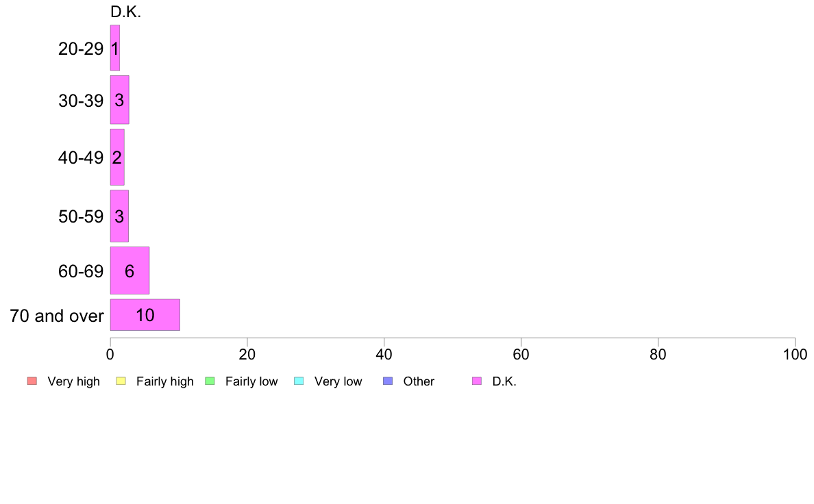The image size is (814, 504).
Task: Click the Fairly high legend text
Action: click(165, 381)
